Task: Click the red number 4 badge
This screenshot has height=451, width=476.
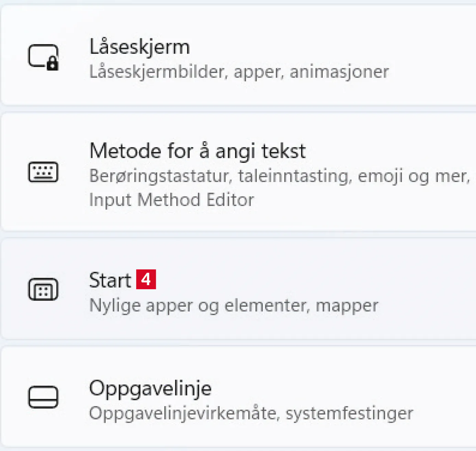Action: coord(146,279)
